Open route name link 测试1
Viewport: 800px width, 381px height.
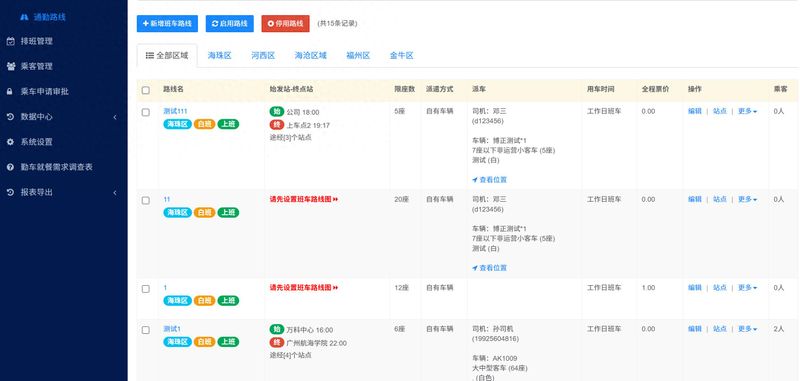coord(172,329)
